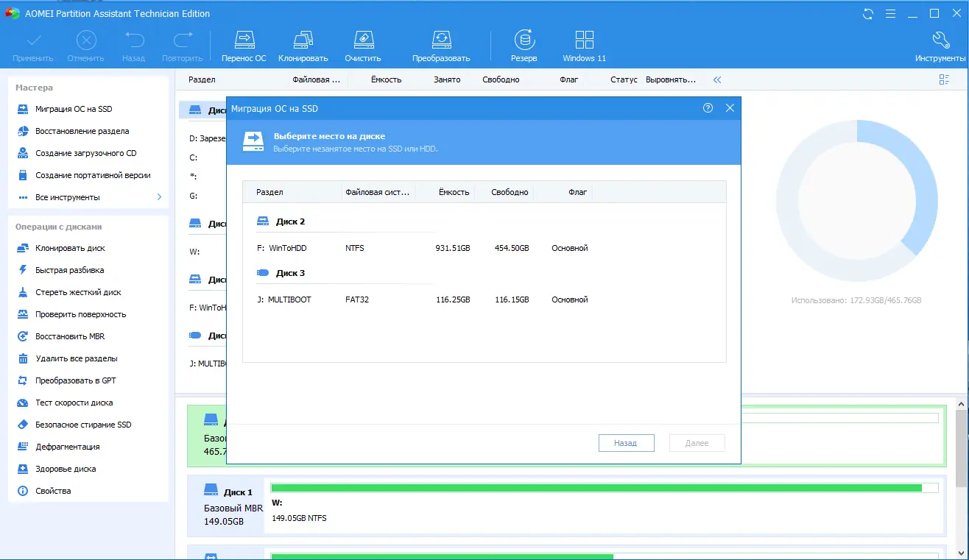Open the Преобразовать toolbar tool
969x560 pixels.
pyautogui.click(x=441, y=46)
